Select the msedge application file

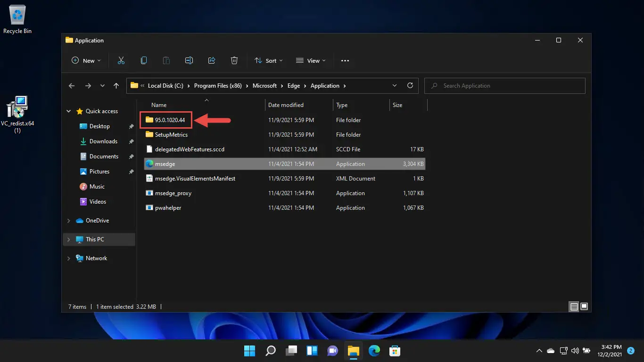[x=284, y=164]
